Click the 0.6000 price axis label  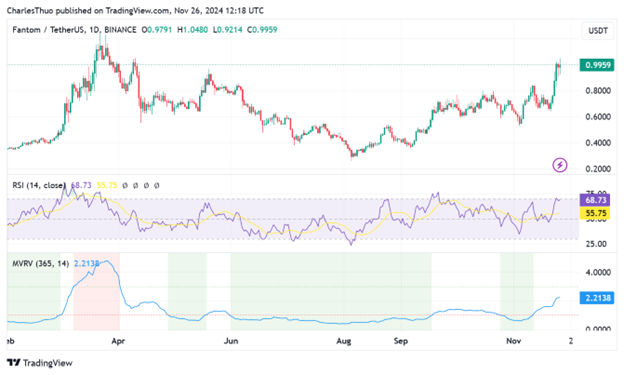(598, 117)
